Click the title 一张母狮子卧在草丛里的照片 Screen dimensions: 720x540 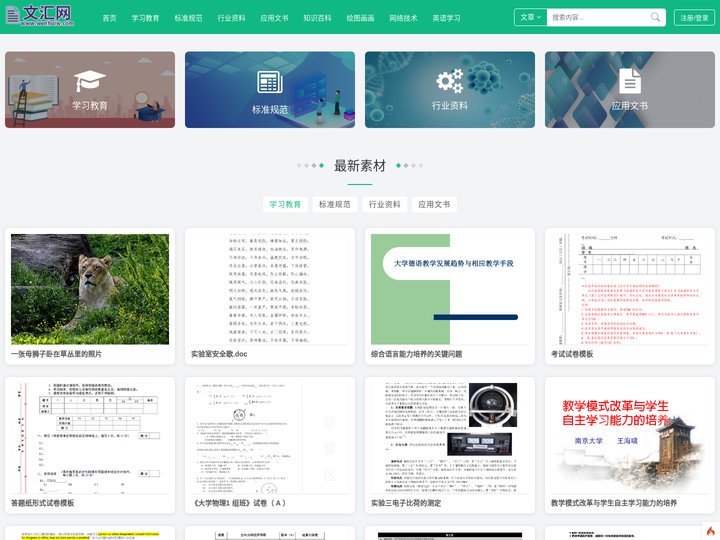(56, 354)
